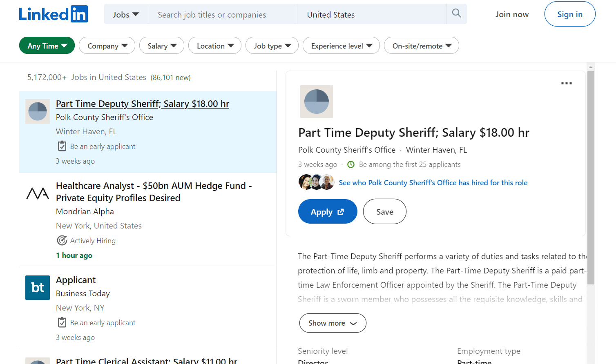Click early applicant clipboard icon under Business Today
The width and height of the screenshot is (616, 364).
pos(62,322)
